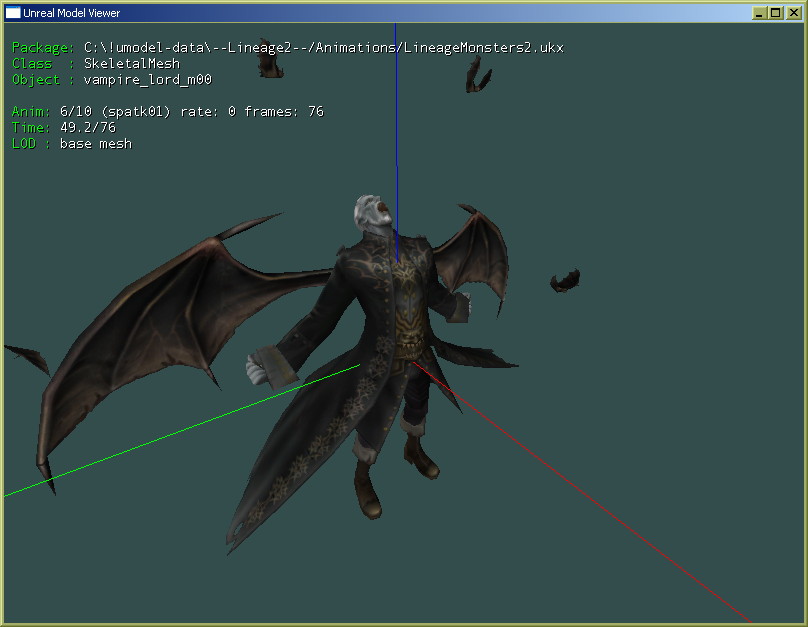Screen dimensions: 808x627
Task: Click the green Anim label
Action: point(31,111)
